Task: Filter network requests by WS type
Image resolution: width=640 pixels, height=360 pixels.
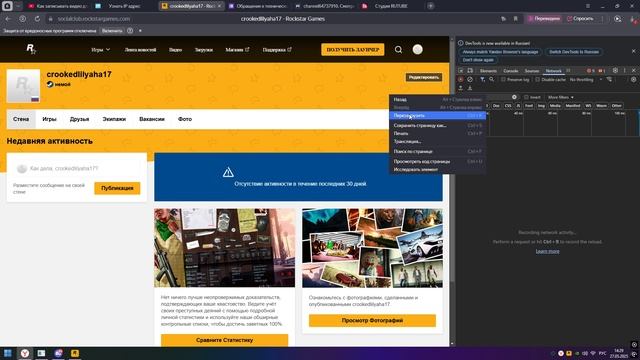Action: [x=588, y=106]
